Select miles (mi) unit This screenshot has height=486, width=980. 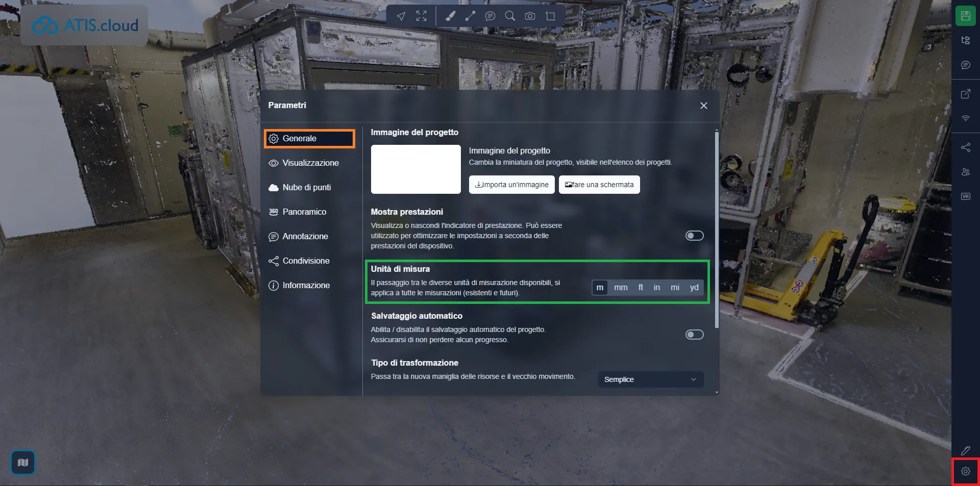675,288
